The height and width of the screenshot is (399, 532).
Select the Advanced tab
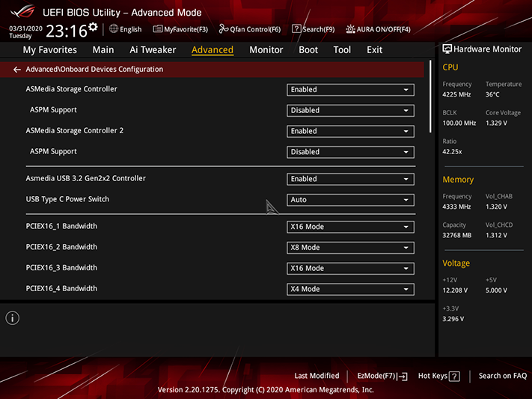click(x=213, y=50)
